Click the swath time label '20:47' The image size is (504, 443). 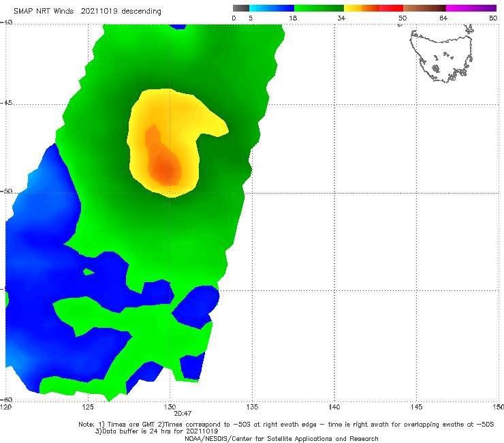coord(183,414)
